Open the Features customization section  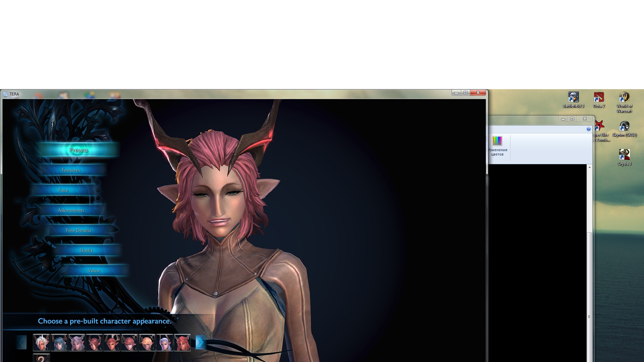71,170
